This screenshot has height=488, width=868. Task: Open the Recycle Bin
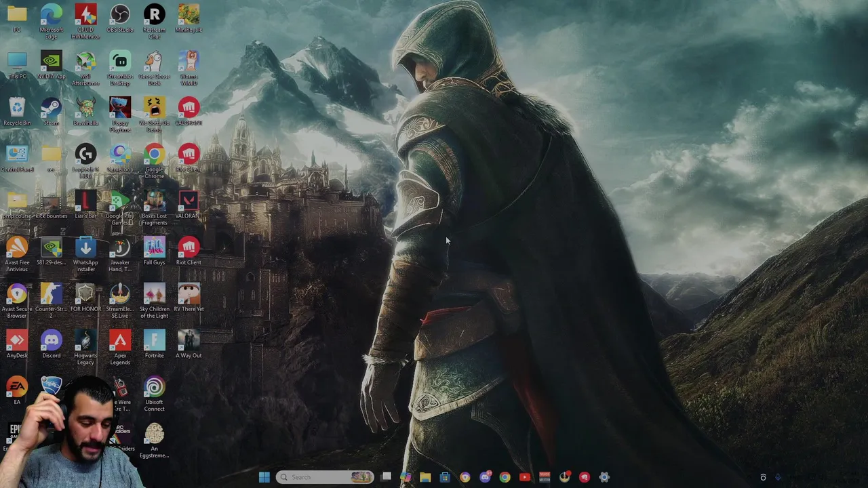(17, 111)
